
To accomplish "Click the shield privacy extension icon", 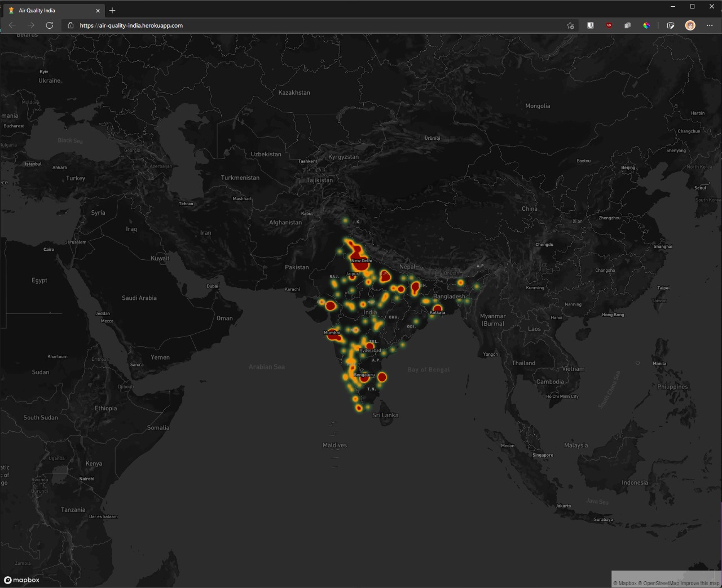I will click(x=590, y=25).
